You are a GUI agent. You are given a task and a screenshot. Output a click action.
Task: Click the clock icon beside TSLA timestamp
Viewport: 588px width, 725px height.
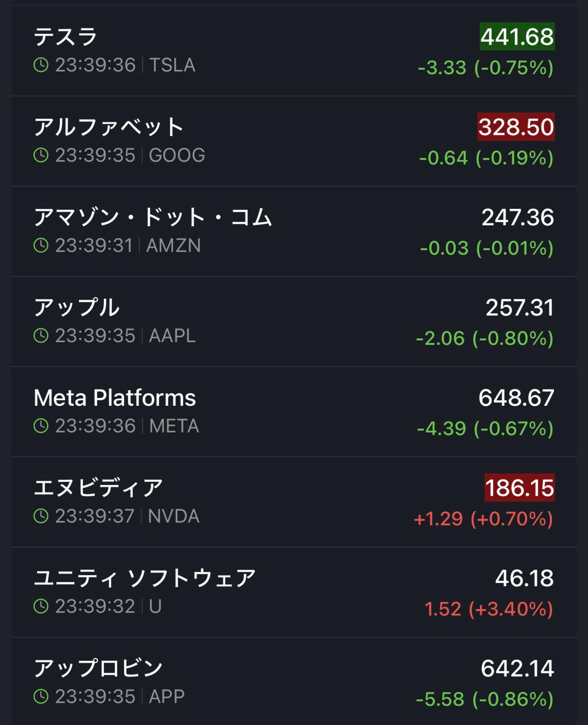[x=41, y=65]
